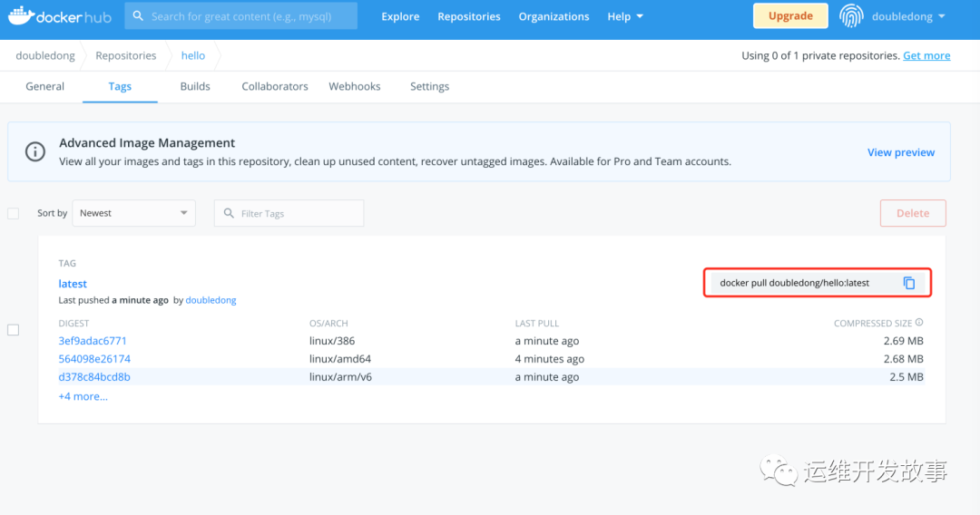Click the search magnifier icon in top bar
Viewport: 980px width, 515px height.
(x=138, y=16)
